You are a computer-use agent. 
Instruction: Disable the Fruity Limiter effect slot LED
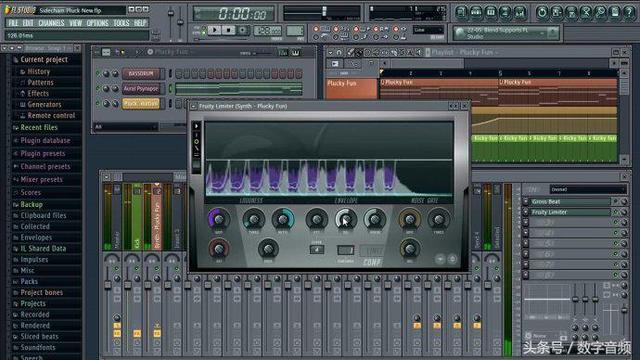click(616, 212)
